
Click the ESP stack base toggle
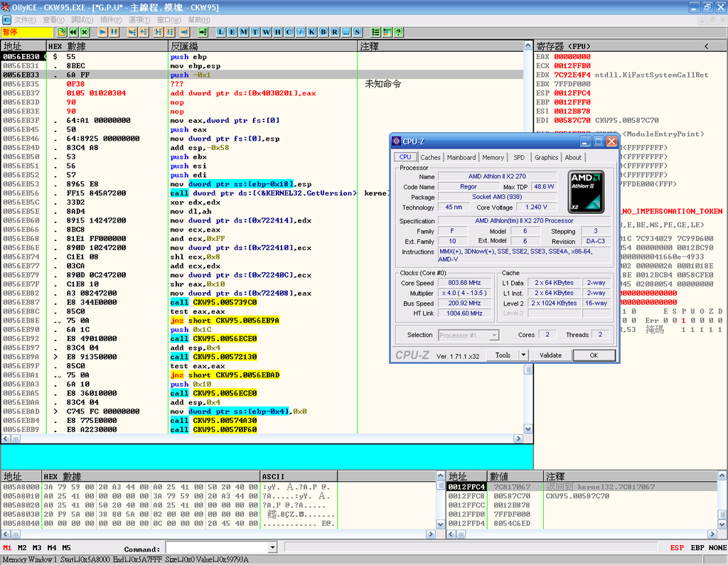[677, 548]
